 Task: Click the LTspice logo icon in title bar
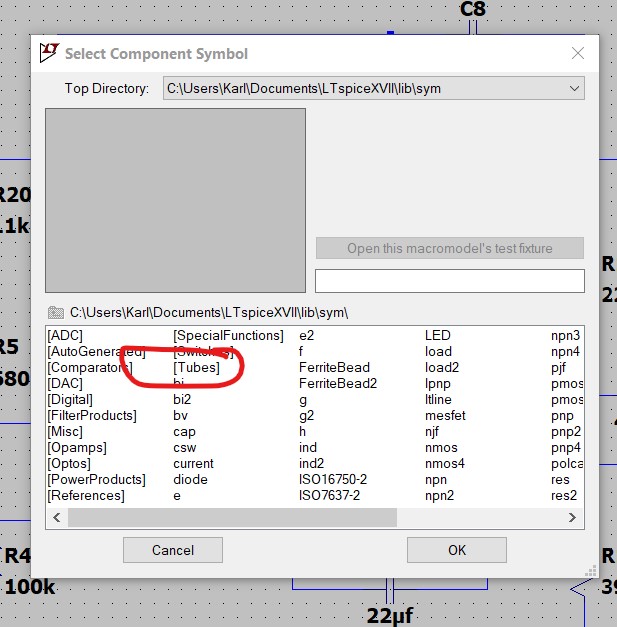point(49,53)
